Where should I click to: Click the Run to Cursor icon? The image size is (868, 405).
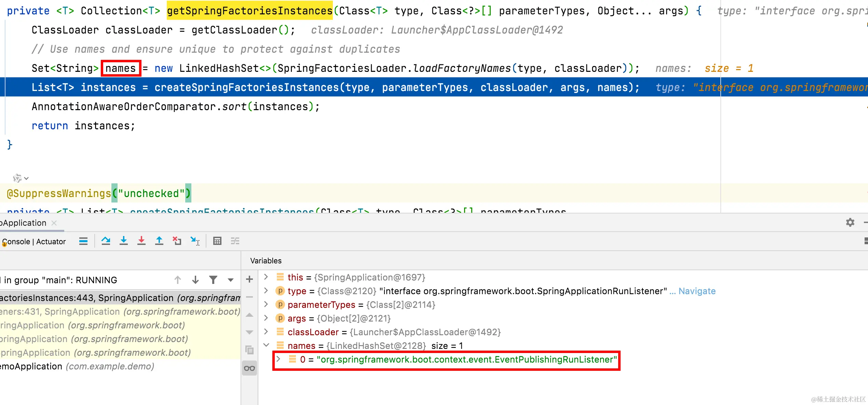tap(195, 241)
